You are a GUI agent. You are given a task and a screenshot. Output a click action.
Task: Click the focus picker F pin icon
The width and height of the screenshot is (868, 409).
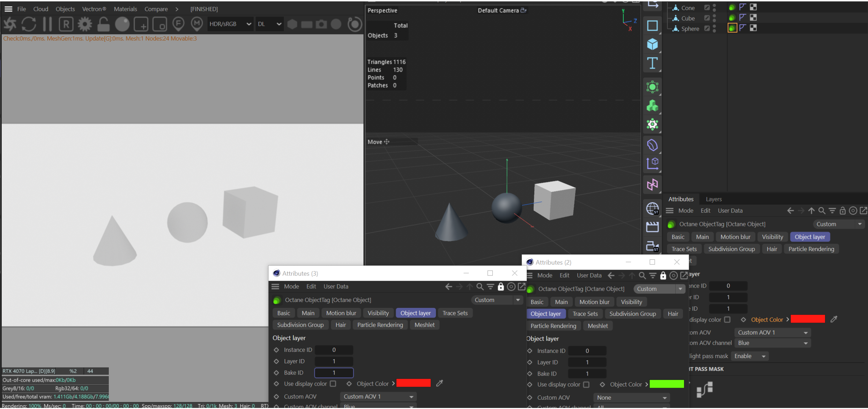tap(178, 24)
